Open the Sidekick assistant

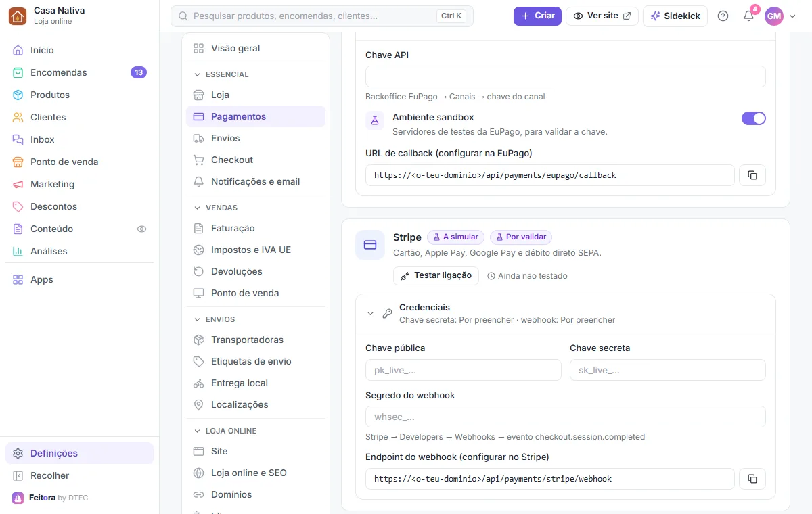click(x=675, y=16)
